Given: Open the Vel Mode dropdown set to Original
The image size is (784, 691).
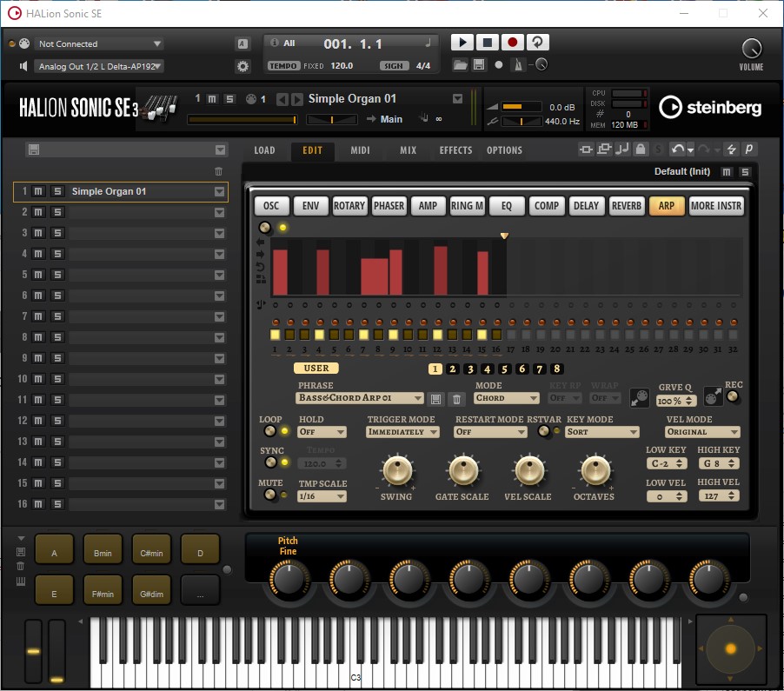Looking at the screenshot, I should [x=702, y=432].
